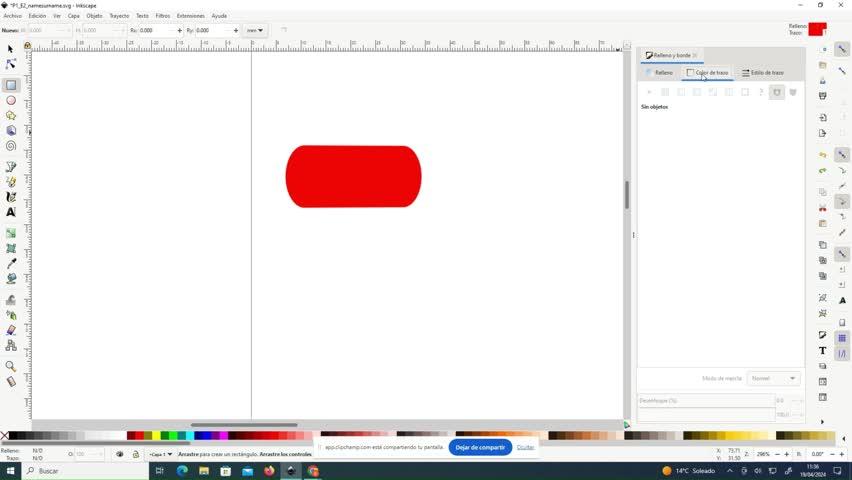Select the Spiral tool
The height and width of the screenshot is (480, 852).
point(11,146)
